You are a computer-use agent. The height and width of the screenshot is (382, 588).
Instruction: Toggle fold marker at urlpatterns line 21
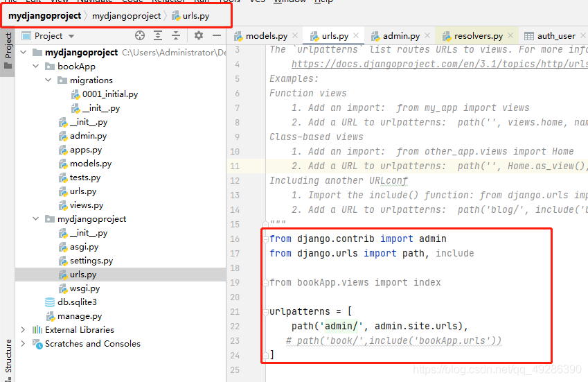265,312
